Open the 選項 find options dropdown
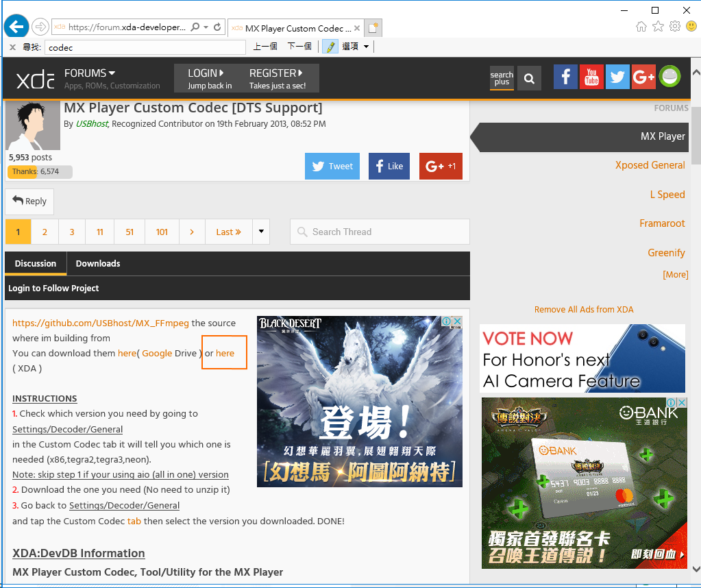The height and width of the screenshot is (588, 701). coord(355,47)
